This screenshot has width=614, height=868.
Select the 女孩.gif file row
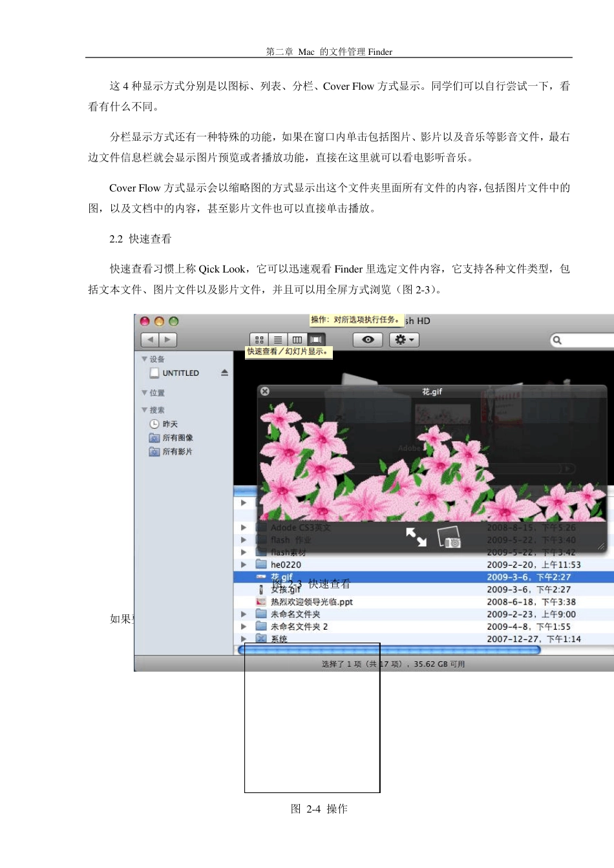click(x=424, y=590)
